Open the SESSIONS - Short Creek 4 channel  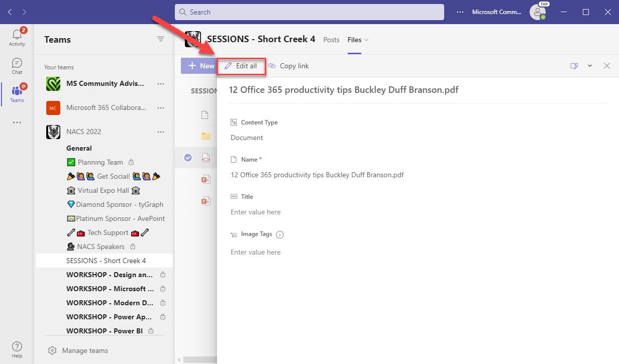point(107,260)
